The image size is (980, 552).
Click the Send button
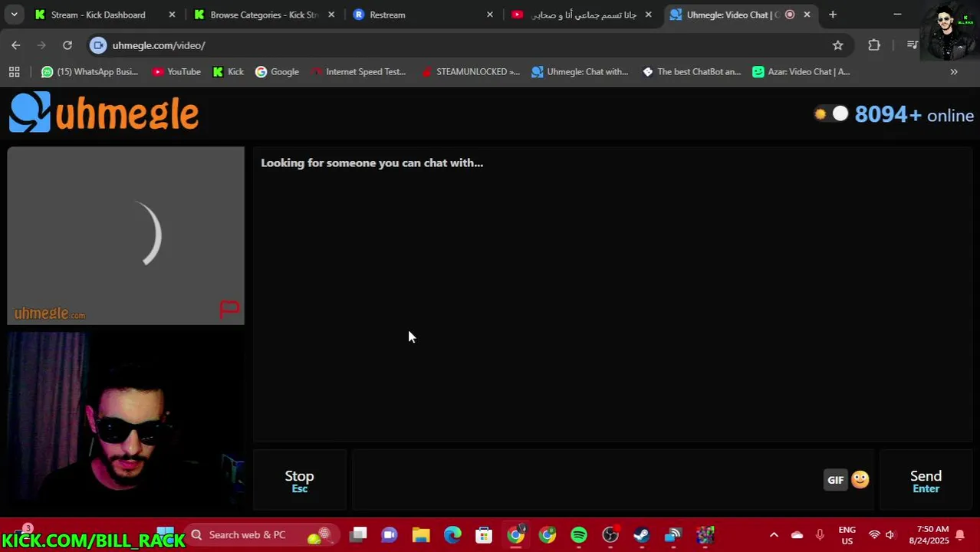[926, 481]
